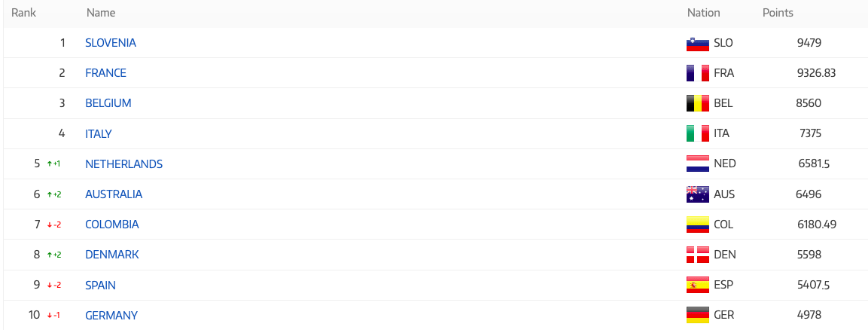Click the Points column header

click(778, 13)
